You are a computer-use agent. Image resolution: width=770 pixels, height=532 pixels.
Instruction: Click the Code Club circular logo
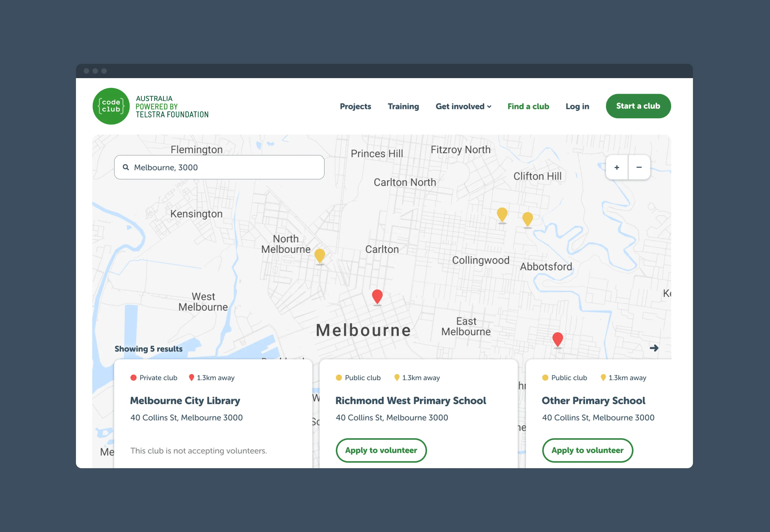click(x=111, y=106)
